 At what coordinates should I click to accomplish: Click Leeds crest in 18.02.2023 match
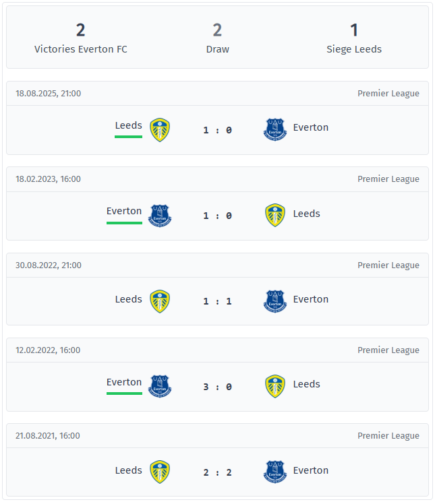pos(275,216)
